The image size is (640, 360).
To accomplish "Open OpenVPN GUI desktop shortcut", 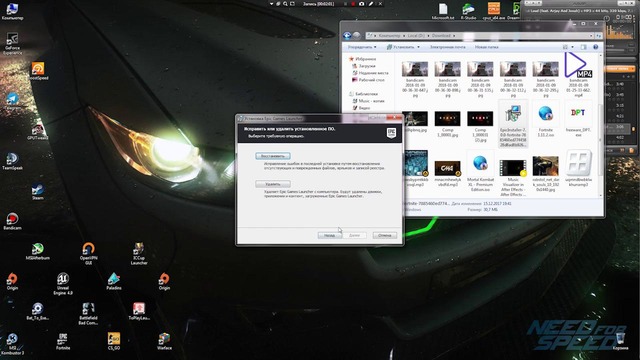I will tap(88, 253).
